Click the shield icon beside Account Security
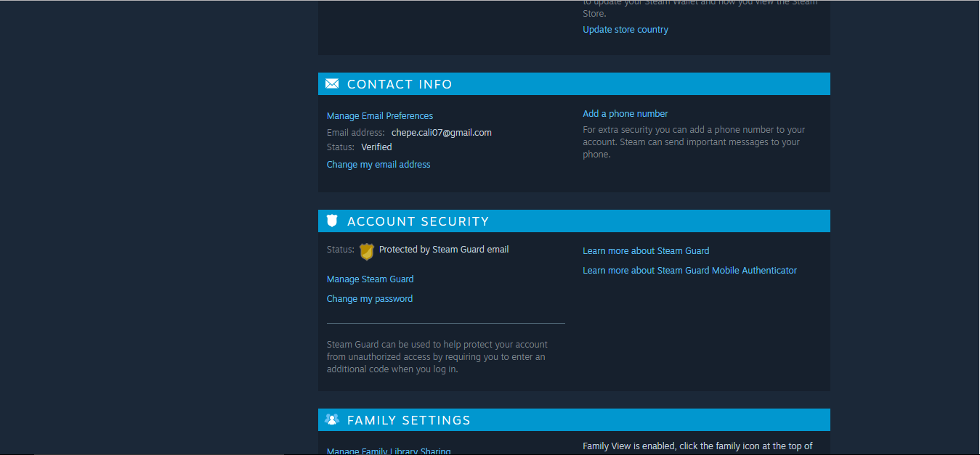The height and width of the screenshot is (455, 980). tap(332, 221)
